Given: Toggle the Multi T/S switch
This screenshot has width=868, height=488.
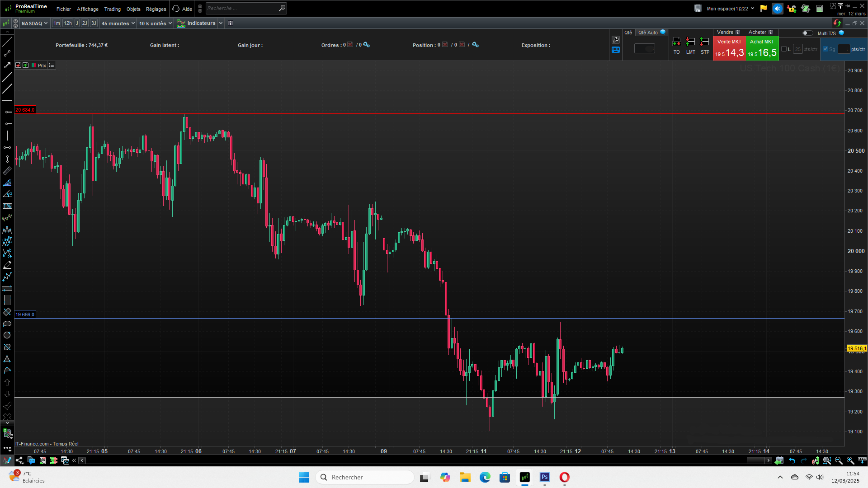Looking at the screenshot, I should coord(807,33).
